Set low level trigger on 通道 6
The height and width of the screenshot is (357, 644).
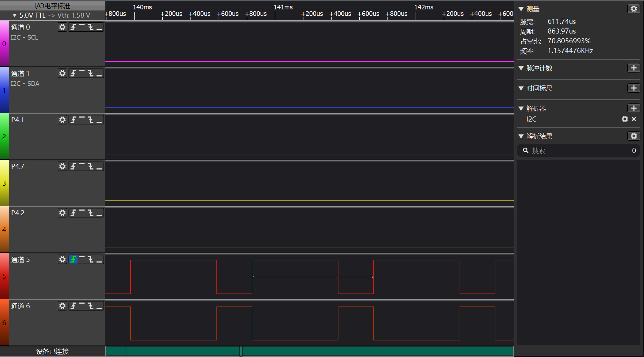tap(99, 306)
